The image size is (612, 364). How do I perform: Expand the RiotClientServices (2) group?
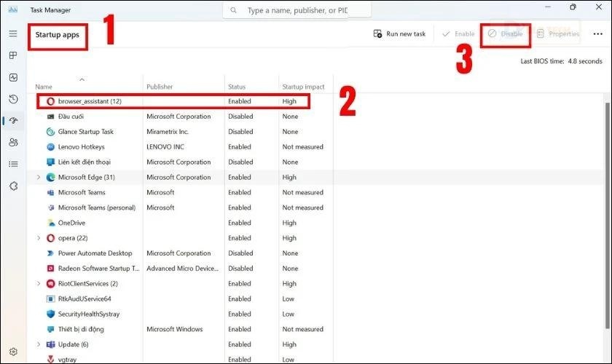tap(39, 284)
